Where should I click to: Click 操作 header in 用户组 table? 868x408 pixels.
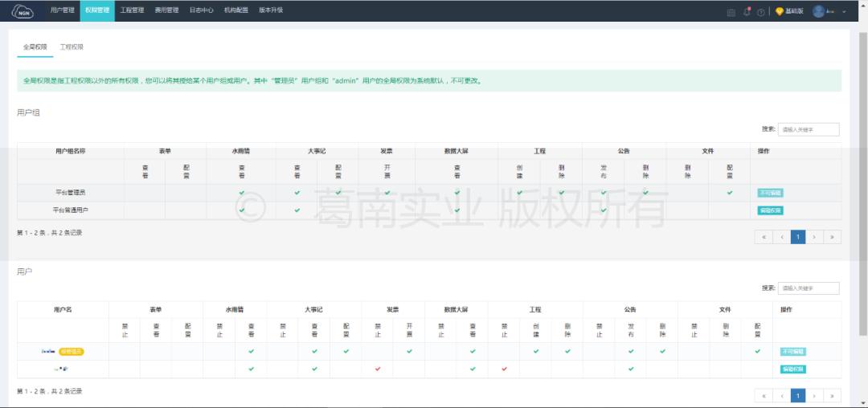tap(764, 151)
